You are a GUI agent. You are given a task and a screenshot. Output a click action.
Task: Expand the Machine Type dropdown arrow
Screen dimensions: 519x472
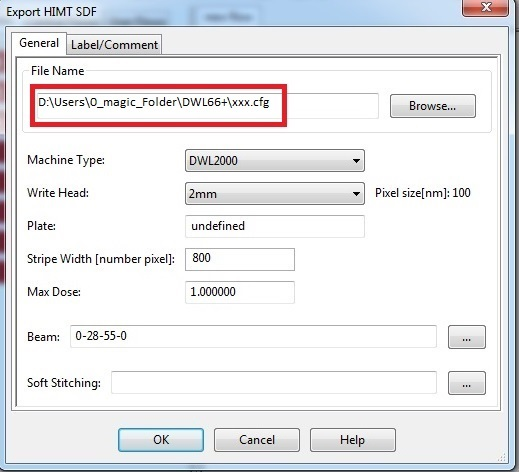point(356,161)
